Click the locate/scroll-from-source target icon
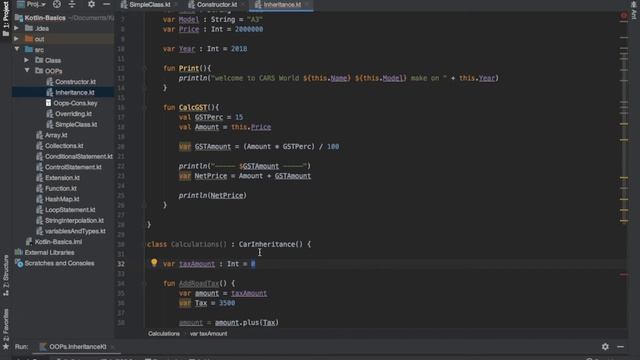640x360 pixels. [x=57, y=4]
